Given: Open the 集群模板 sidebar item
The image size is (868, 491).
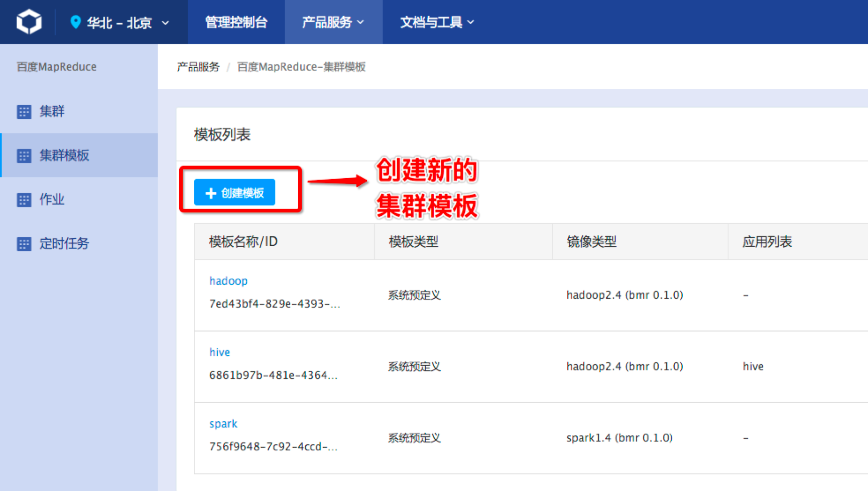Looking at the screenshot, I should click(79, 155).
